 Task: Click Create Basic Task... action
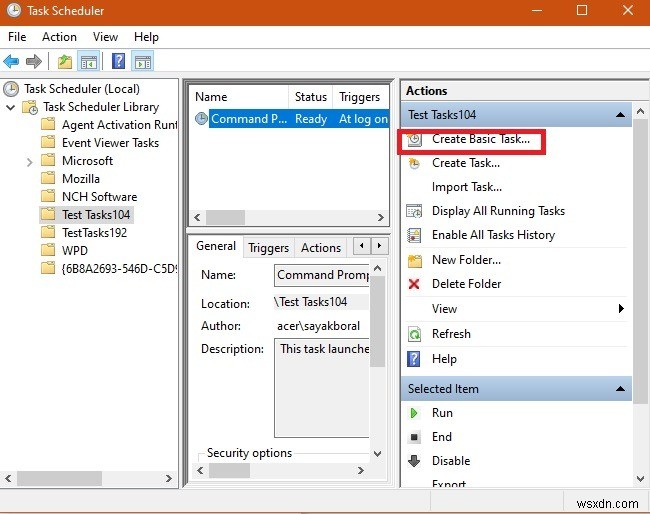[481, 139]
